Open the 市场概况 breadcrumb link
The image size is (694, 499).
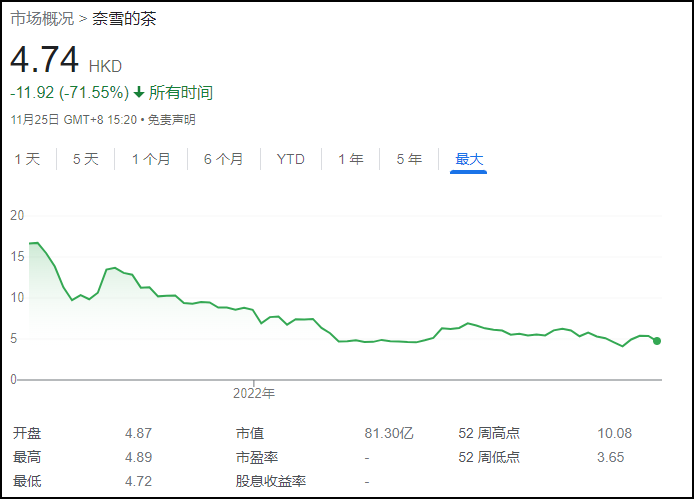(x=42, y=19)
